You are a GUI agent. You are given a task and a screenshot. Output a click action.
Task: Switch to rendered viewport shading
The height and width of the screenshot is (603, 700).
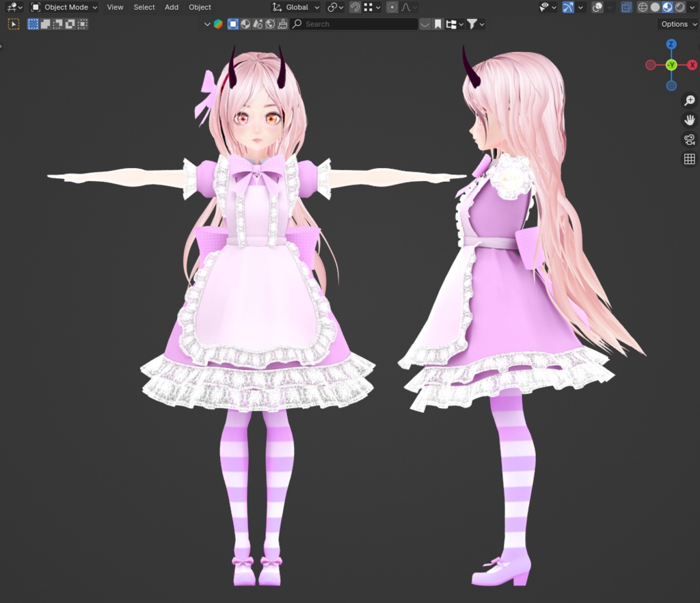point(679,7)
